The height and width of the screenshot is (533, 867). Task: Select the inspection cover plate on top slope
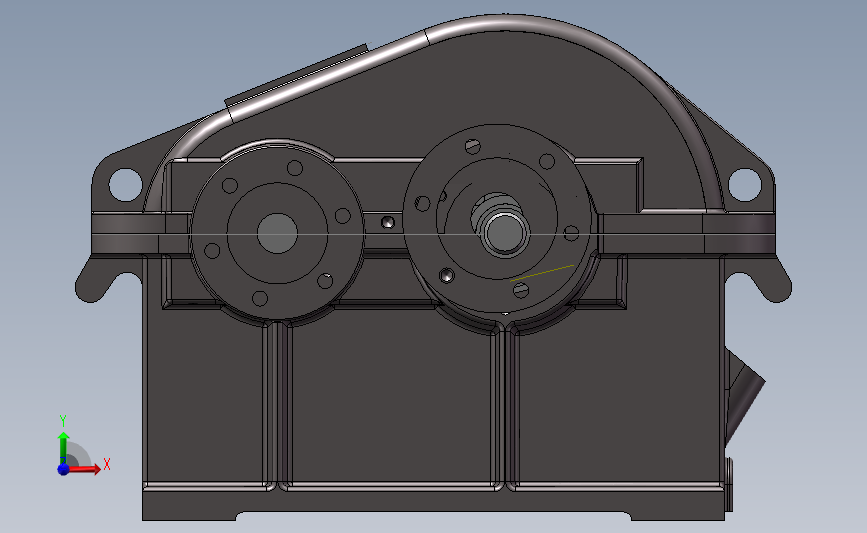pos(296,76)
